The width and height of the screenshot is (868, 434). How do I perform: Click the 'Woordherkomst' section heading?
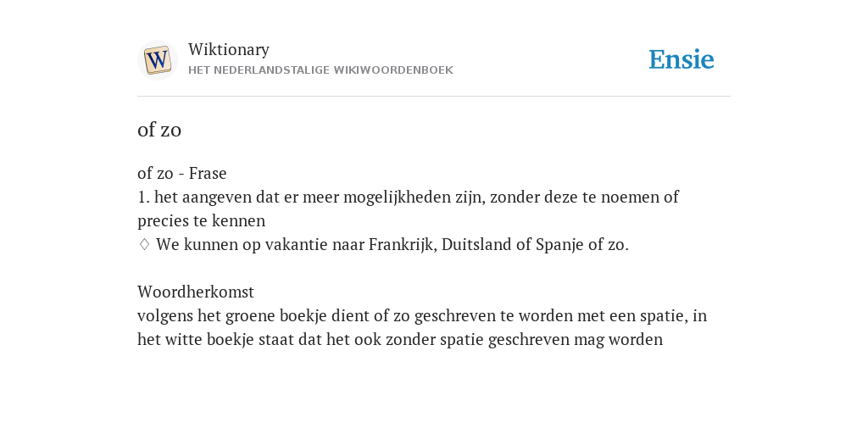point(196,292)
